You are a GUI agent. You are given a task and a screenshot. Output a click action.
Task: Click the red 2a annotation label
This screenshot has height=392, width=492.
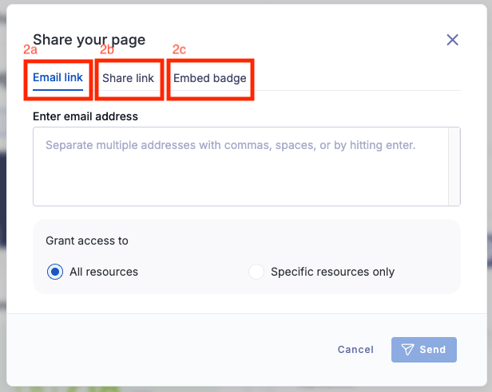30,50
